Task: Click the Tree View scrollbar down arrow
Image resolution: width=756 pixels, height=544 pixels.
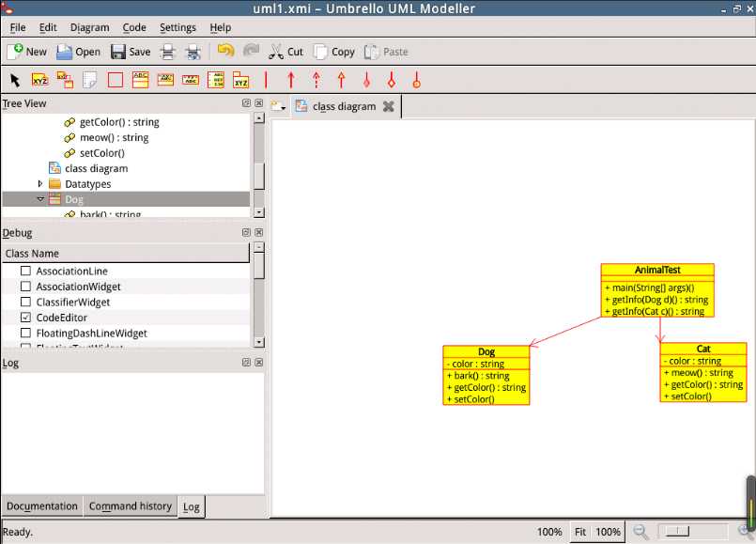Action: coord(259,212)
